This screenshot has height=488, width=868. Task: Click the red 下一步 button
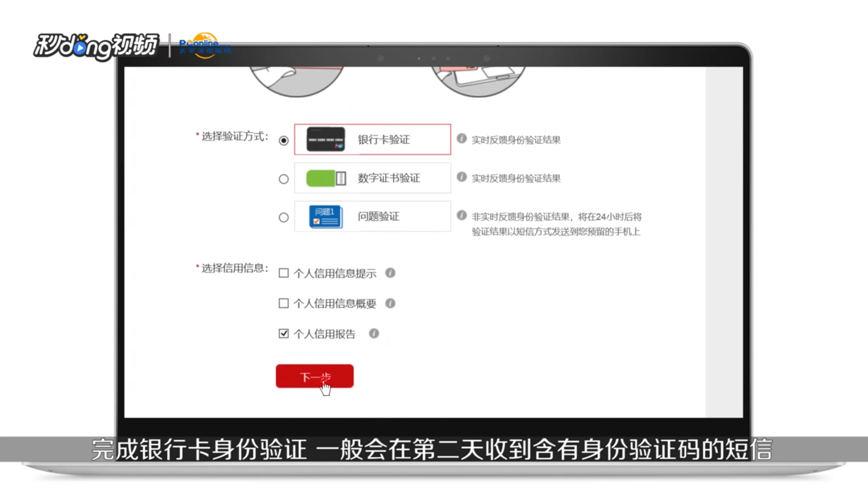pos(315,376)
